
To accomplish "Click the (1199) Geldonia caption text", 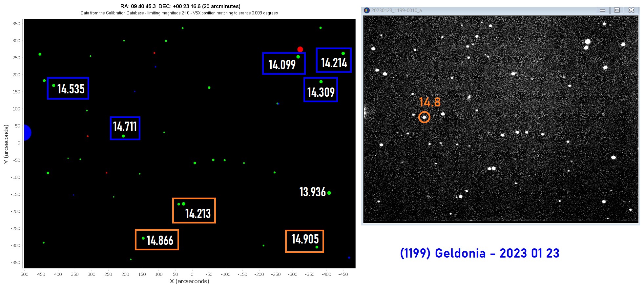I will point(479,253).
